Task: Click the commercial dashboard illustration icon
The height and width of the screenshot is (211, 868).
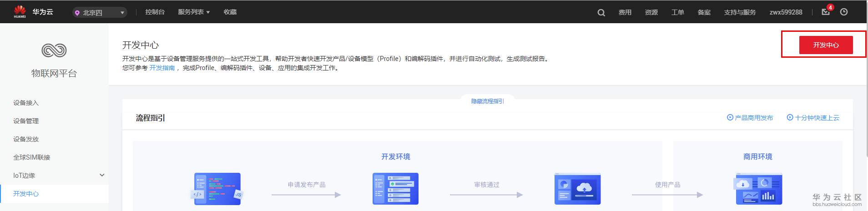Action: (757, 189)
